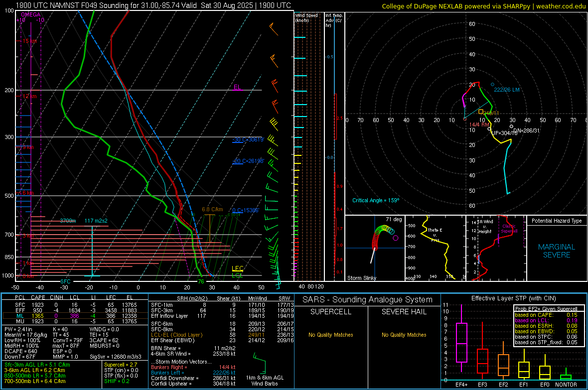Select the SFC parcel row
The width and height of the screenshot is (588, 390).
75,305
